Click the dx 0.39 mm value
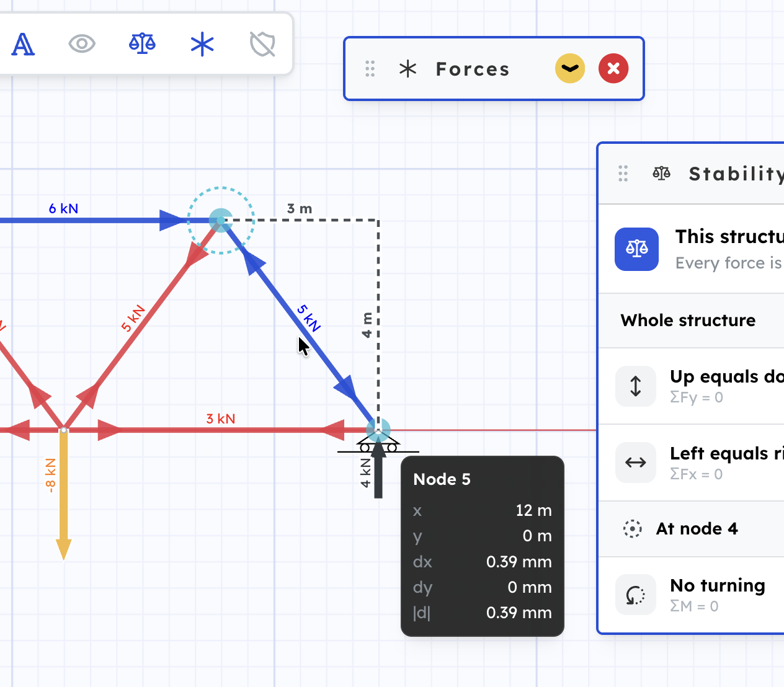The height and width of the screenshot is (687, 784). coord(519,562)
